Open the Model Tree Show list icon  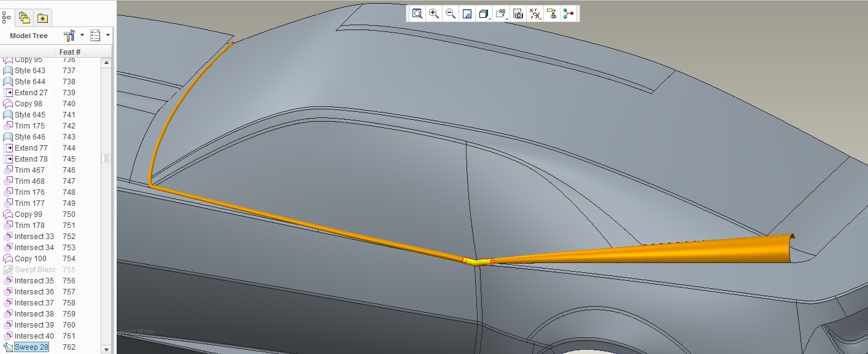click(x=95, y=36)
